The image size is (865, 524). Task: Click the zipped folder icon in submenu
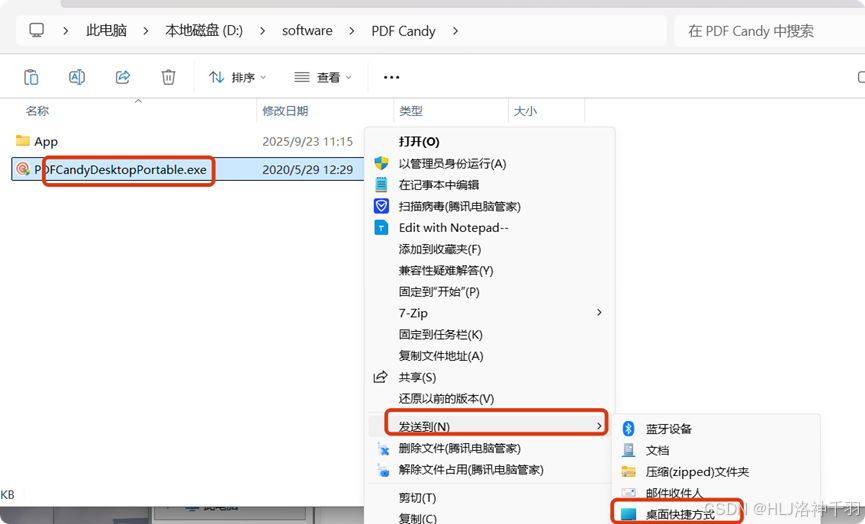click(x=628, y=472)
